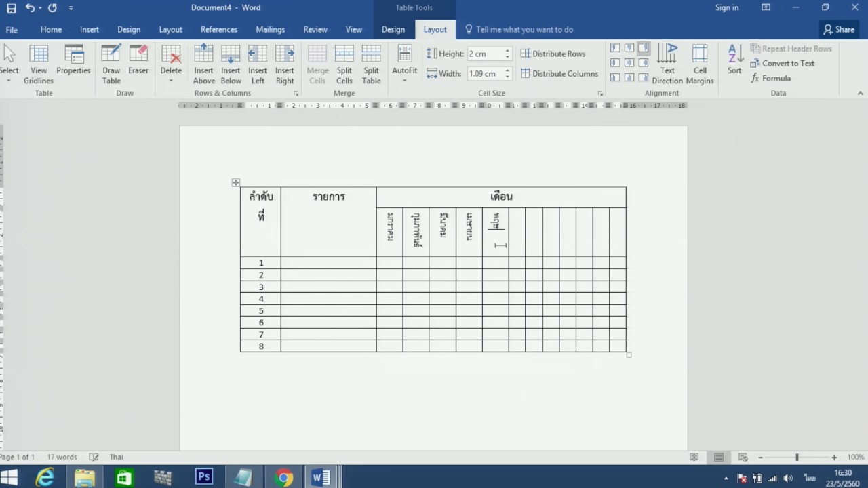
Task: Click the column Width input field
Action: [485, 73]
